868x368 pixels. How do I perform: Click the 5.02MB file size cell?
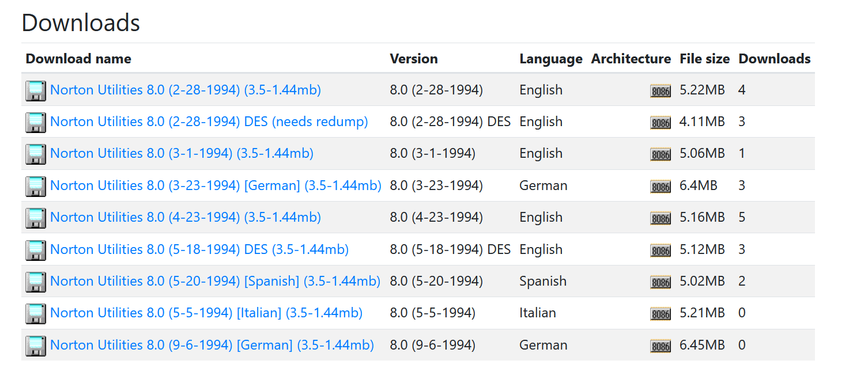pyautogui.click(x=702, y=281)
